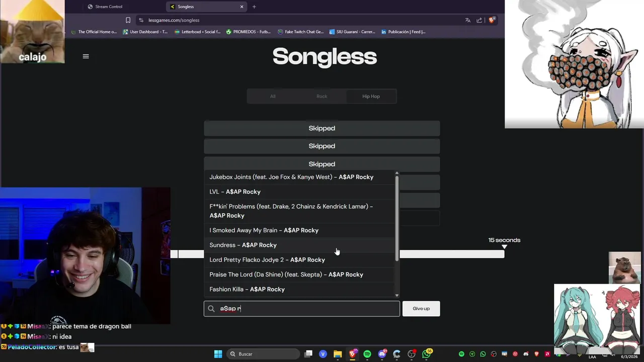The height and width of the screenshot is (362, 644).
Task: Open Letterboxd bookmark
Action: [x=197, y=32]
